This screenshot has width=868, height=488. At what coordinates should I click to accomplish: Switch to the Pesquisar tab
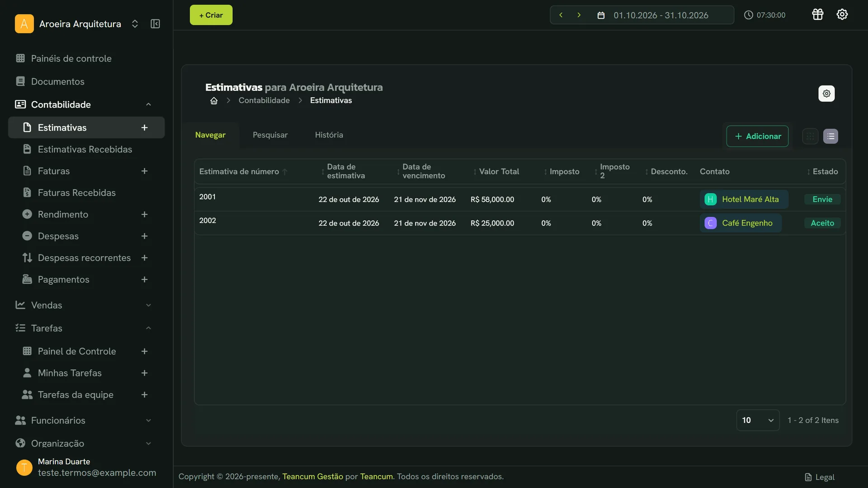pyautogui.click(x=270, y=135)
